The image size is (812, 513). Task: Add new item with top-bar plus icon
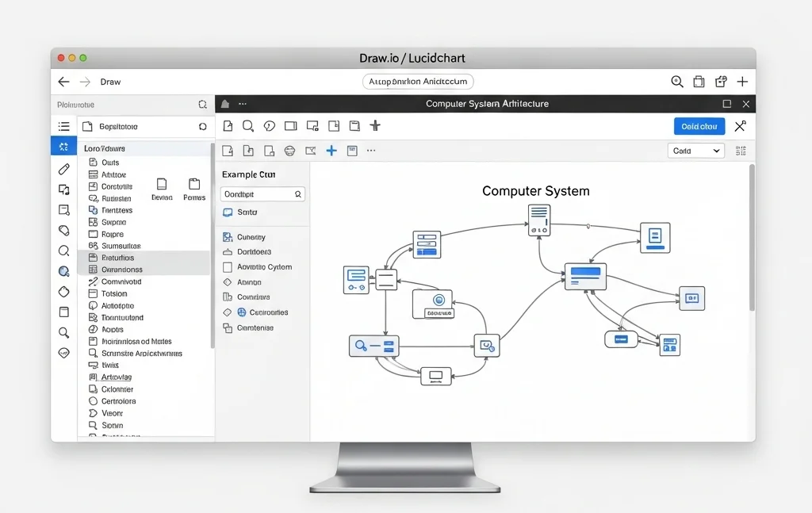742,82
